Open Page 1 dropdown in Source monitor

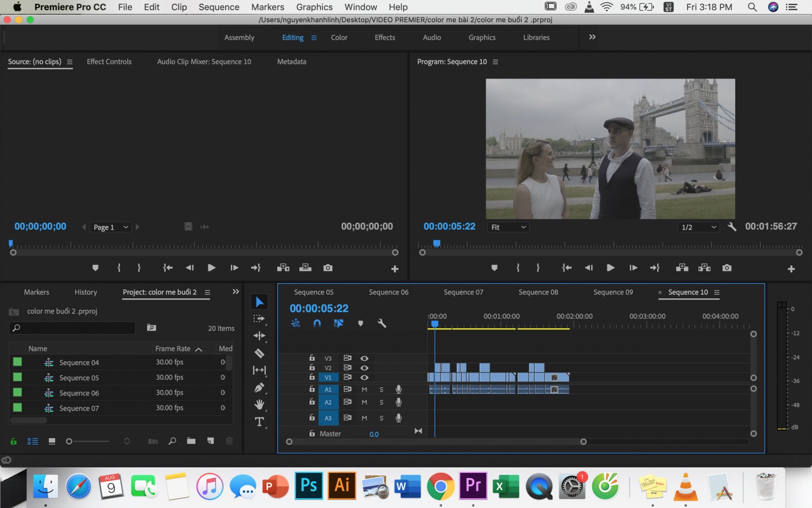(x=110, y=227)
